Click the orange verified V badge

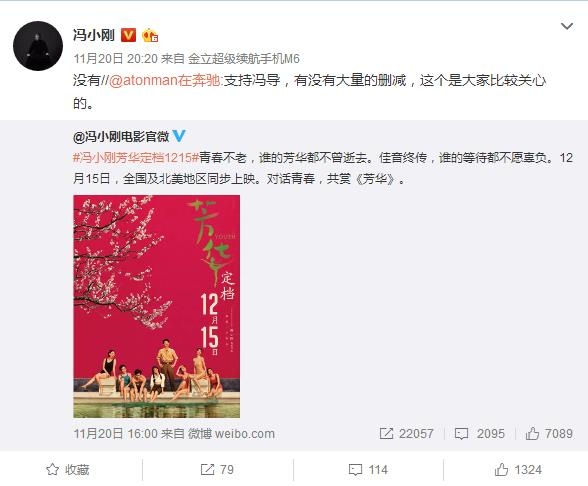(128, 35)
